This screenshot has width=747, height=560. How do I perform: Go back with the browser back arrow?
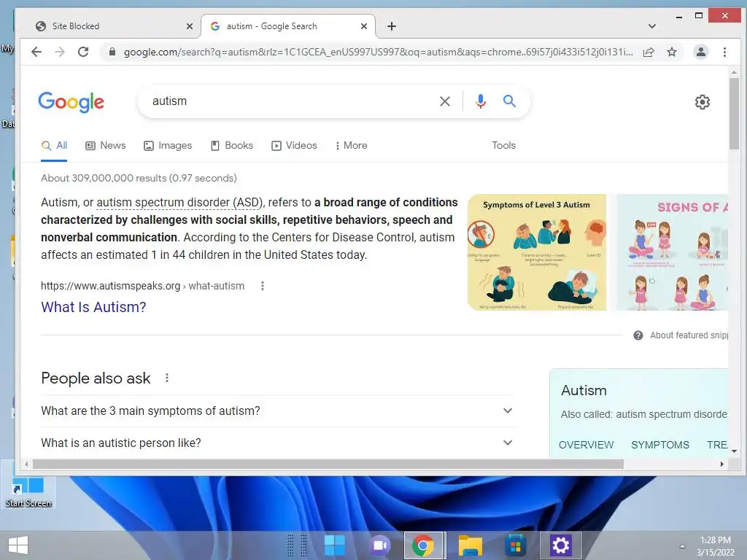[36, 52]
